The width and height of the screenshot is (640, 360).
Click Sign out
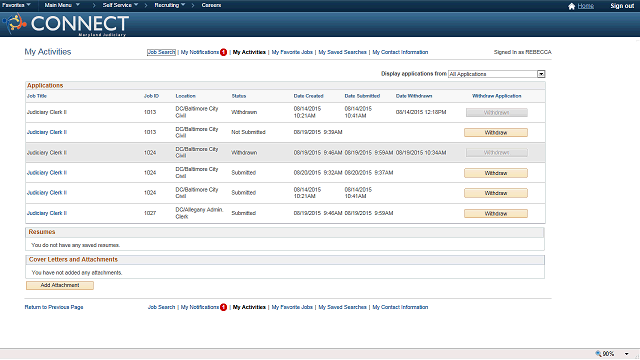click(622, 6)
